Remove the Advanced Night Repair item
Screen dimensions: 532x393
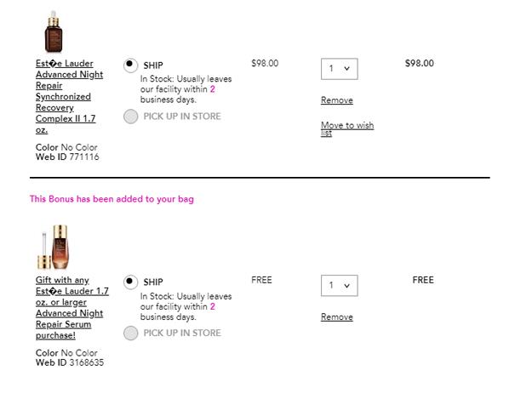coord(337,100)
